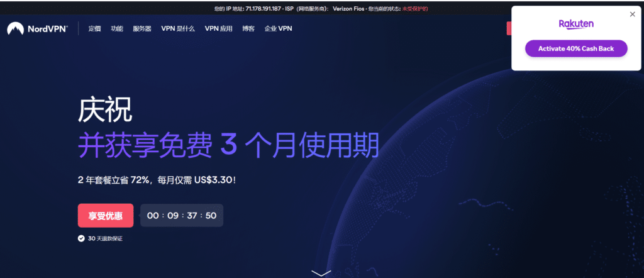Click the partially hidden red header button
This screenshot has width=644, height=278.
509,29
